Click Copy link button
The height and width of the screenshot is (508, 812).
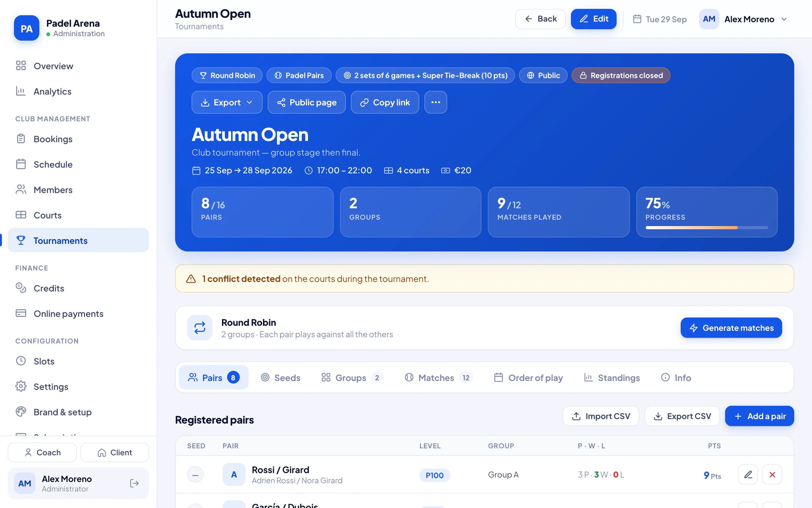[385, 102]
